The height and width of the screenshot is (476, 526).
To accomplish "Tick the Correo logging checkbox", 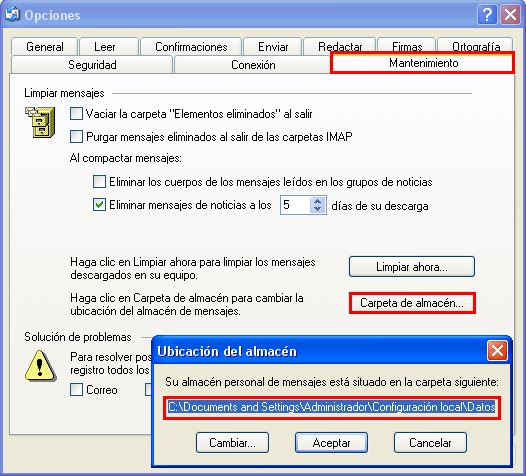I will pyautogui.click(x=76, y=389).
